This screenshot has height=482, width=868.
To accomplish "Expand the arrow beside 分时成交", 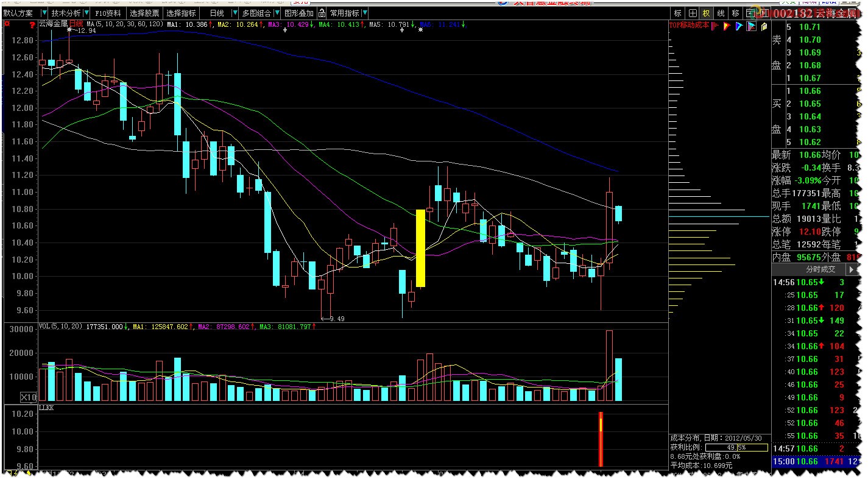I will 851,269.
